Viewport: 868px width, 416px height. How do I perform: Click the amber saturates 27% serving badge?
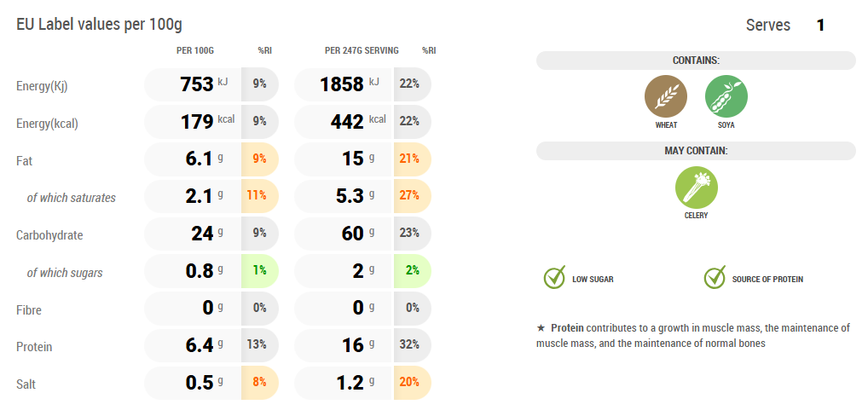tap(410, 196)
